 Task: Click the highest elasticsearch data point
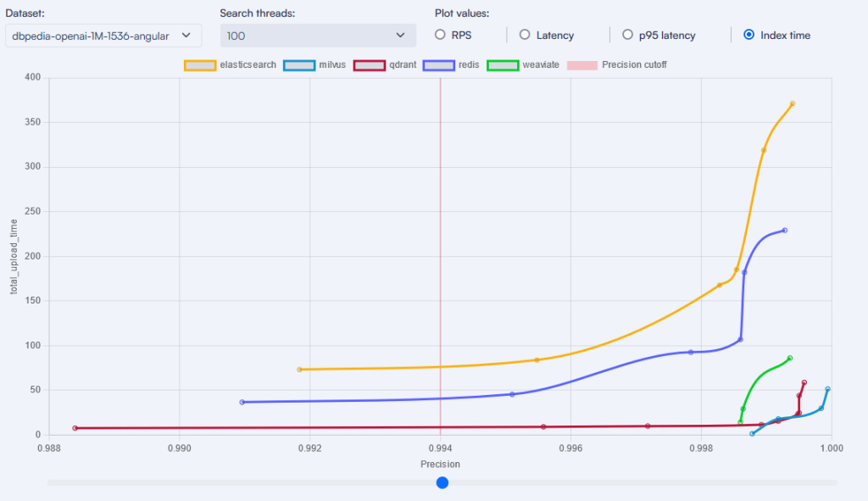pos(793,103)
